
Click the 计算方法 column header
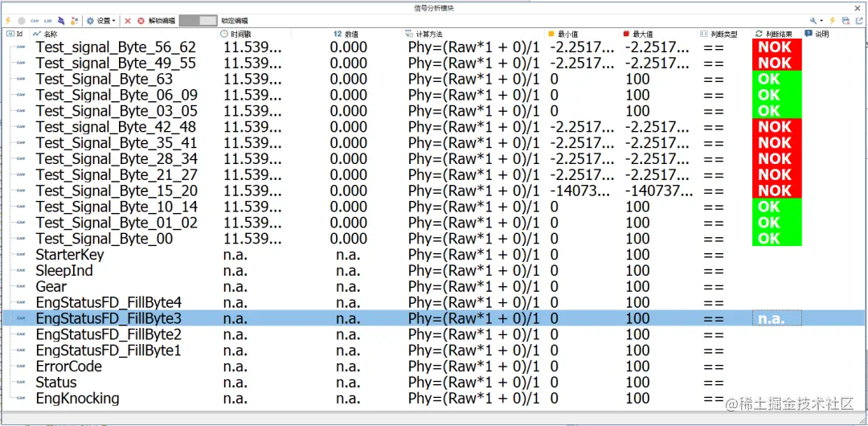pos(474,34)
